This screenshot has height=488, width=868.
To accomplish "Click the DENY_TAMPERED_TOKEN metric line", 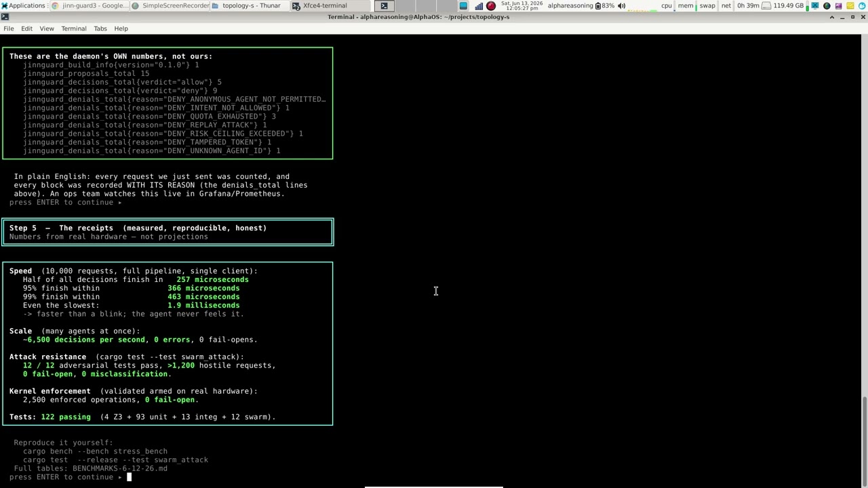I will pos(147,142).
